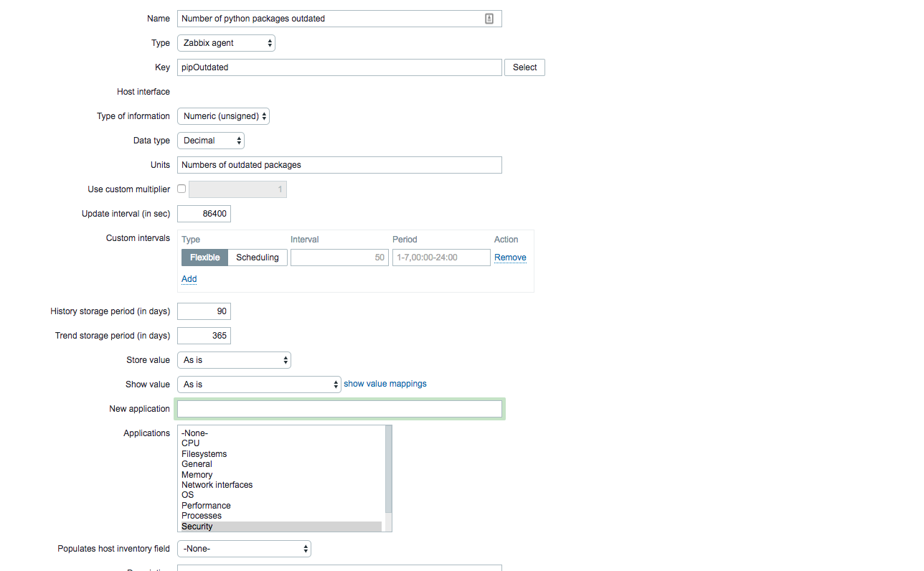Screen dimensions: 924x571
Task: Open the Type dropdown showing Zabbix agent
Action: click(x=226, y=43)
